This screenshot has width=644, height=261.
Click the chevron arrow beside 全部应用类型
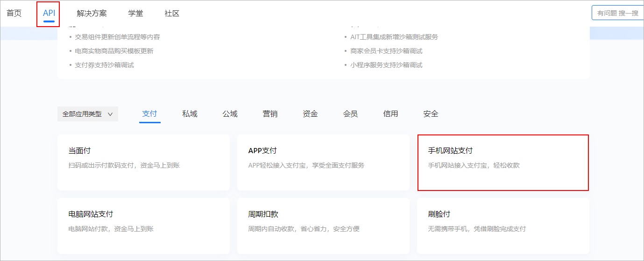pos(110,114)
